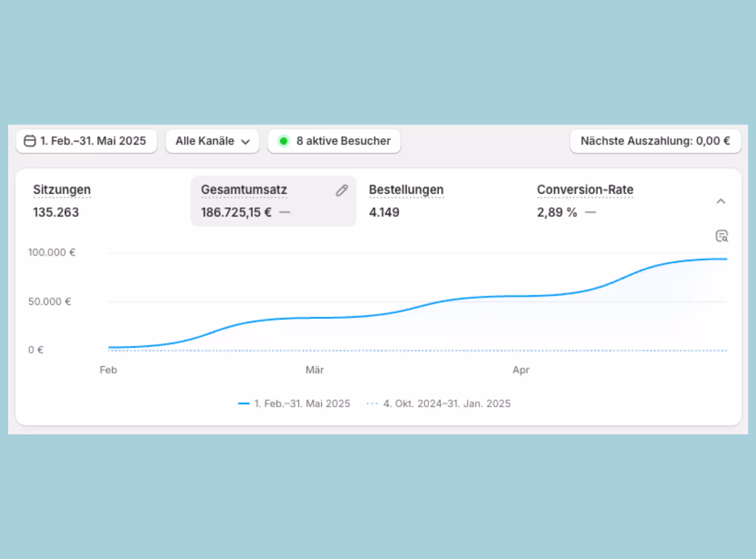
Task: Click the 135.263 sessions value
Action: 56,212
